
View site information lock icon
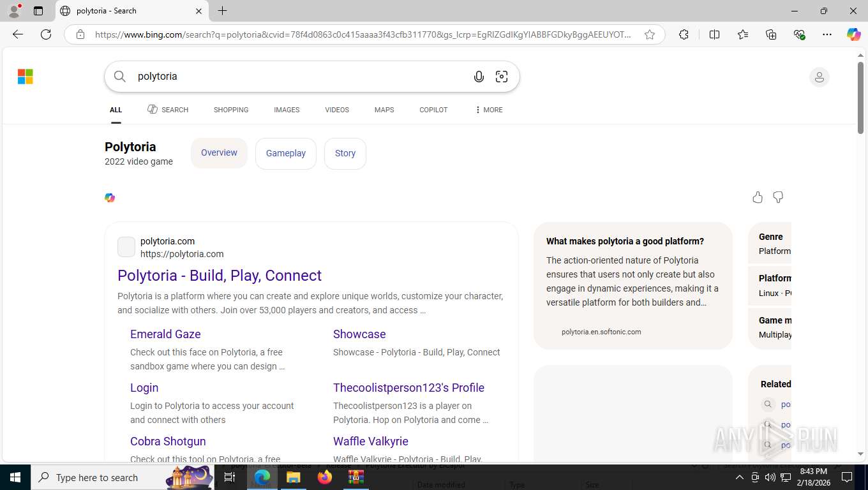80,34
